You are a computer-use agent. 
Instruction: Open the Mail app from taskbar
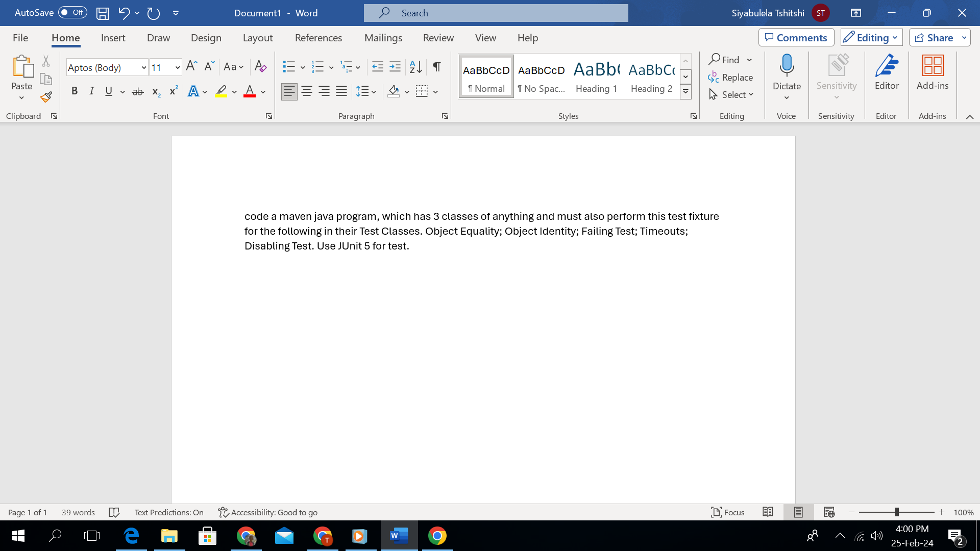284,536
